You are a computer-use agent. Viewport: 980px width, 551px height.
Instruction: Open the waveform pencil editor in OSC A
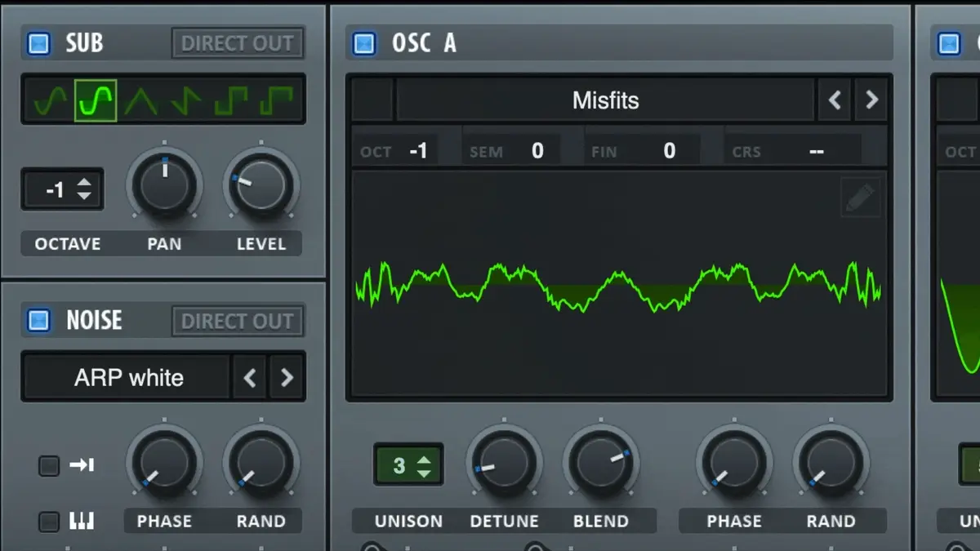click(x=861, y=197)
